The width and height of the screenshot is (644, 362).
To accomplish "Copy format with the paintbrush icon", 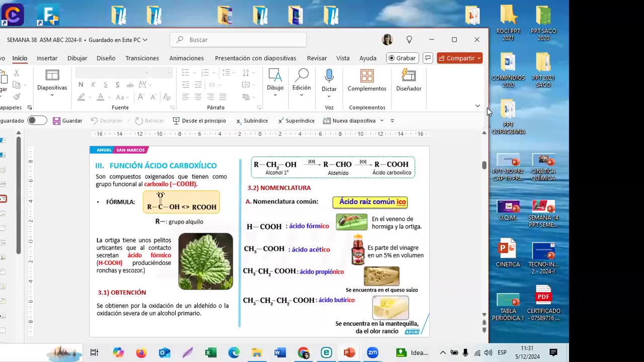I will tap(17, 97).
